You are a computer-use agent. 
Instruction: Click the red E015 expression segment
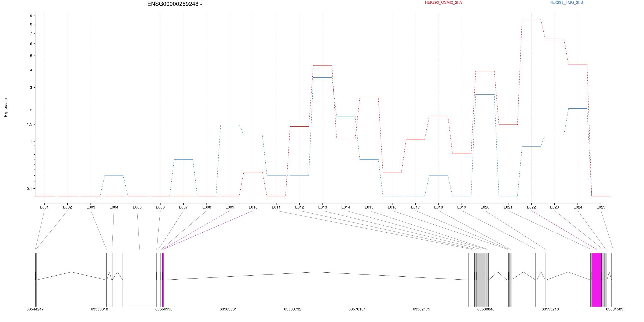tap(369, 98)
